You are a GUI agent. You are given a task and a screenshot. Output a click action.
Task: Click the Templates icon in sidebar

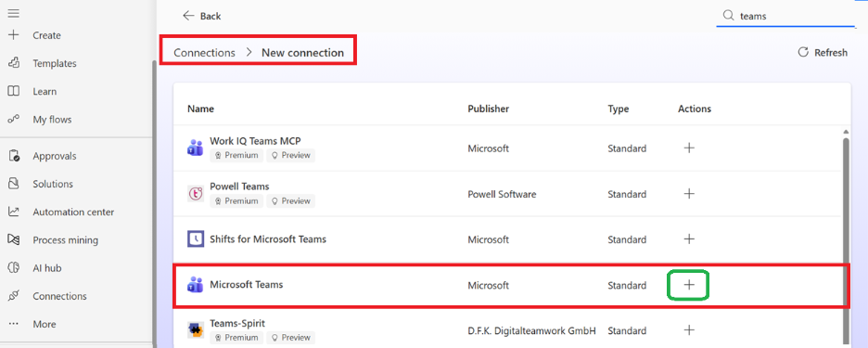click(13, 63)
